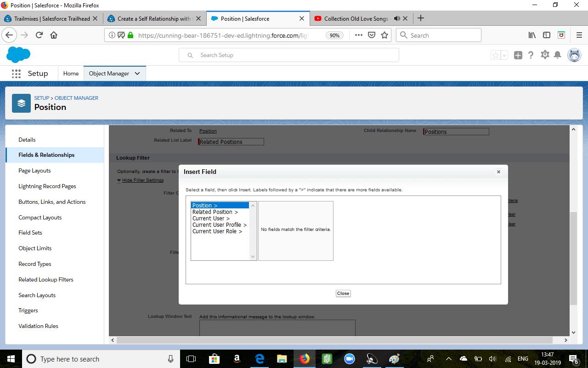Image resolution: width=588 pixels, height=368 pixels.
Task: Mute the Collection Old Love Songs tab
Action: [397, 19]
